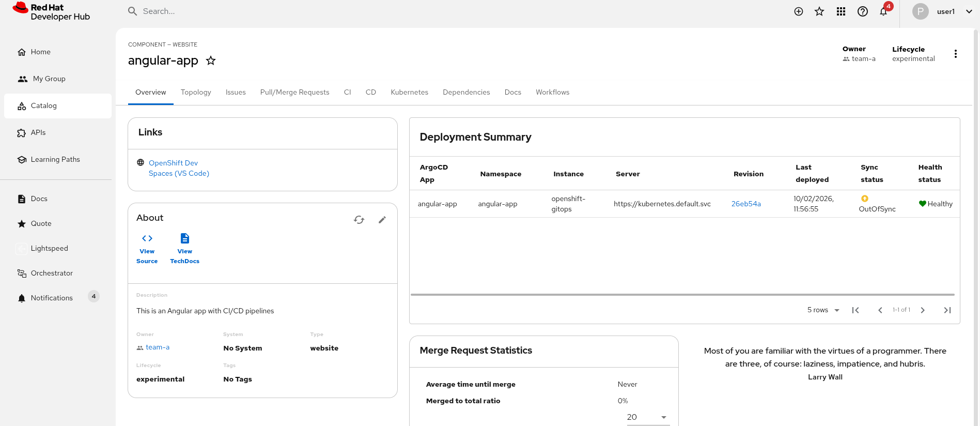Image resolution: width=980 pixels, height=426 pixels.
Task: Open the Home sidebar item
Action: click(x=58, y=52)
